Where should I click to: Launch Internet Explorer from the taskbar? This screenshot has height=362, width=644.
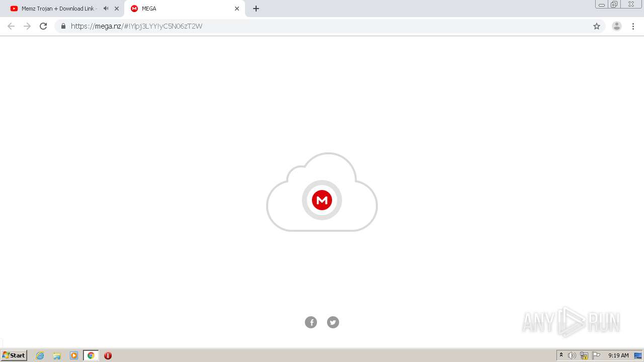40,355
